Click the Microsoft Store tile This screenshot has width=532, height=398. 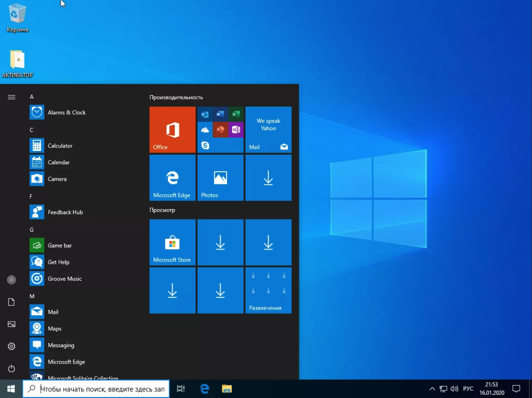click(x=172, y=242)
